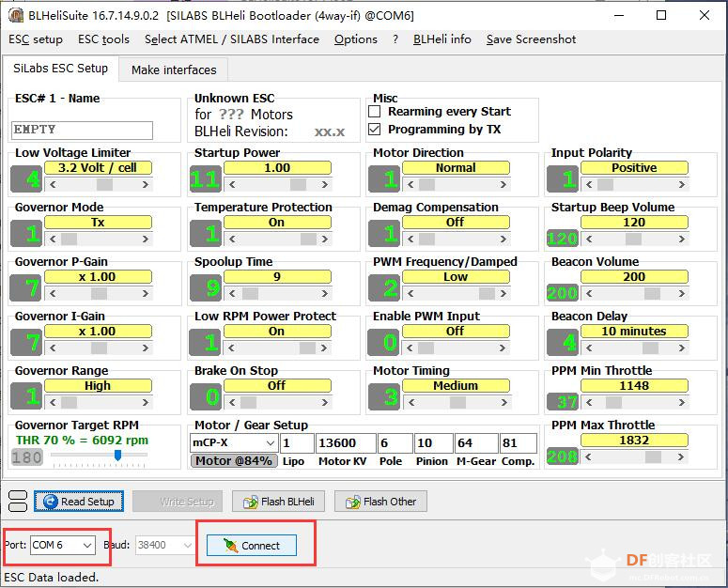Click the M-Gear 64 field
Viewport: 728px width, 588px height.
[476, 442]
